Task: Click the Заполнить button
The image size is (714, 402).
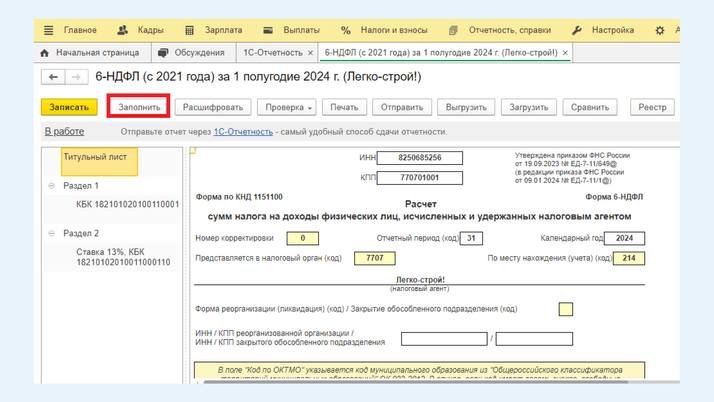Action: click(x=139, y=107)
